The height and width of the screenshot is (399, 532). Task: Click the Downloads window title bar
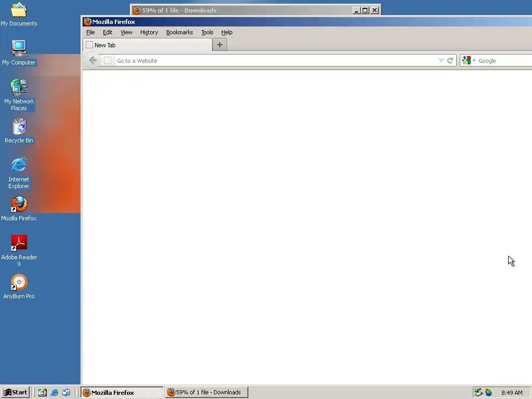(x=241, y=10)
